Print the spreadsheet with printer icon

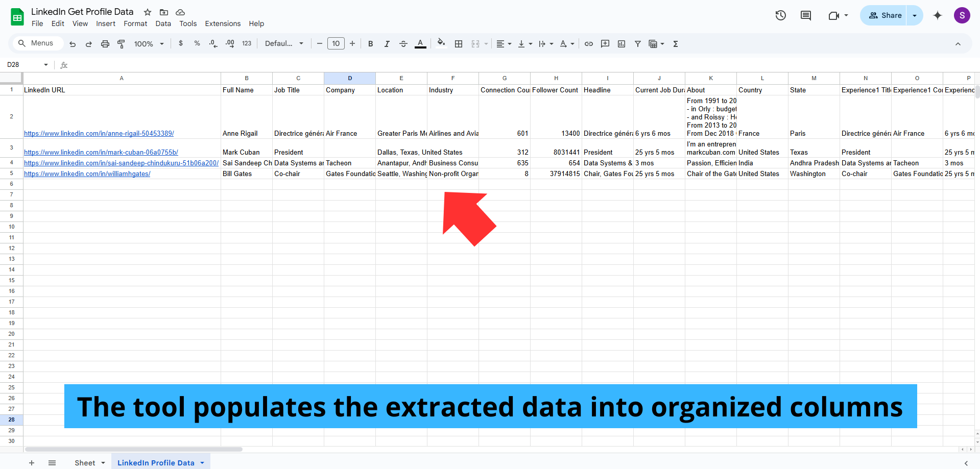105,44
